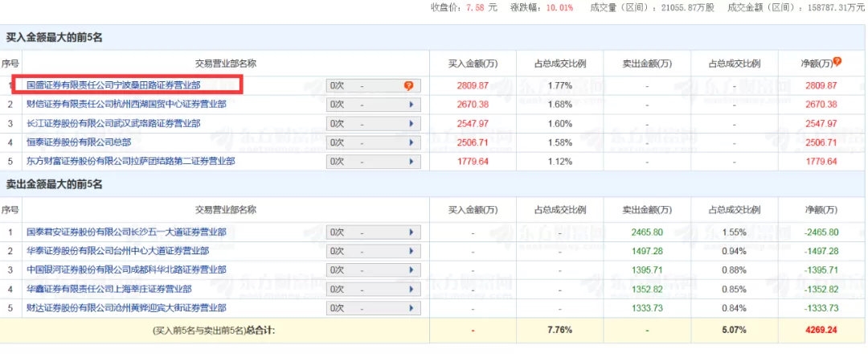Open 中国银河证券成都科华北路证券营业部 link
This screenshot has height=354, width=868.
(x=126, y=270)
